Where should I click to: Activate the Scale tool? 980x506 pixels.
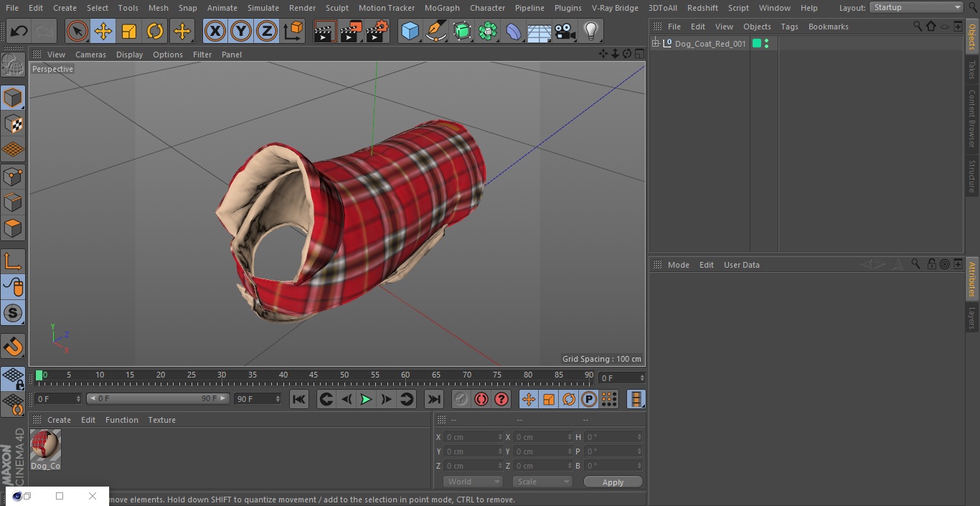pyautogui.click(x=129, y=32)
